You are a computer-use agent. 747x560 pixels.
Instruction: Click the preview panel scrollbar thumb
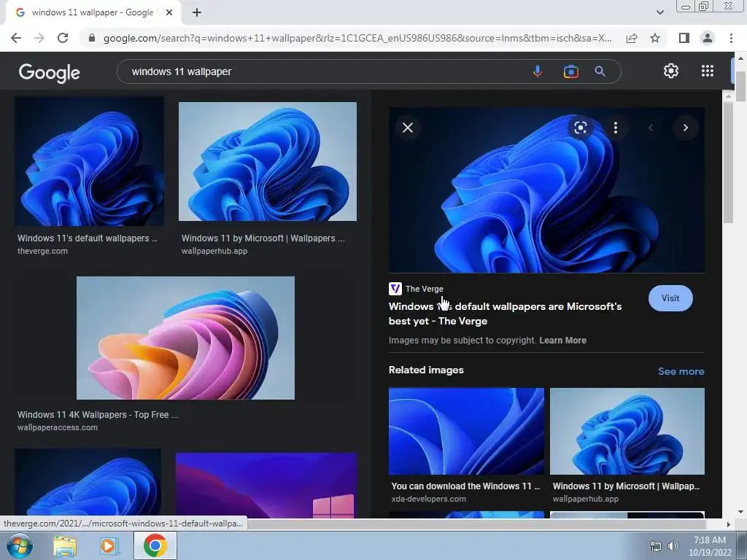(x=728, y=162)
